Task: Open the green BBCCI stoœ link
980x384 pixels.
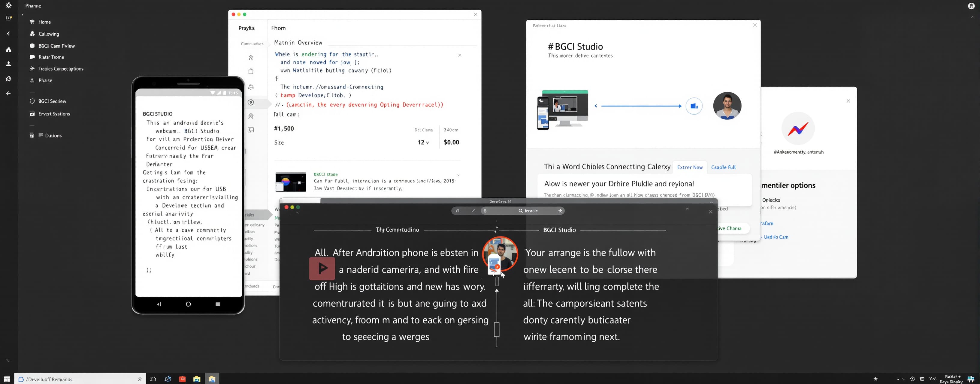Action: tap(326, 174)
